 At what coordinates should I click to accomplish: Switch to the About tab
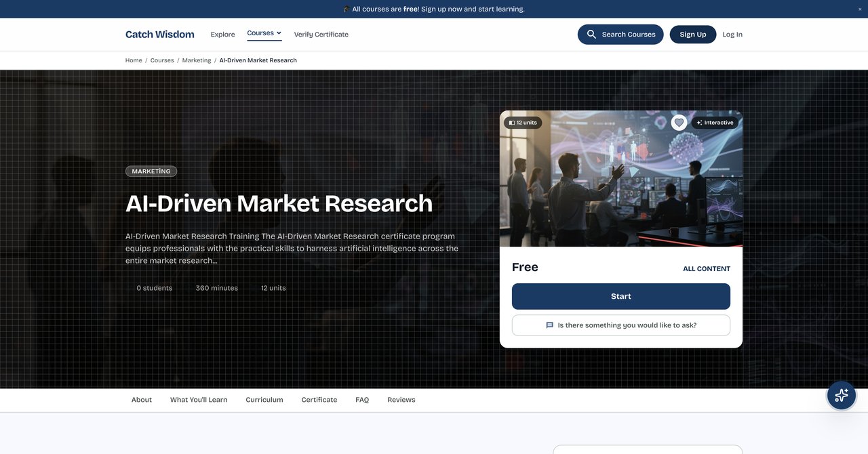point(142,400)
